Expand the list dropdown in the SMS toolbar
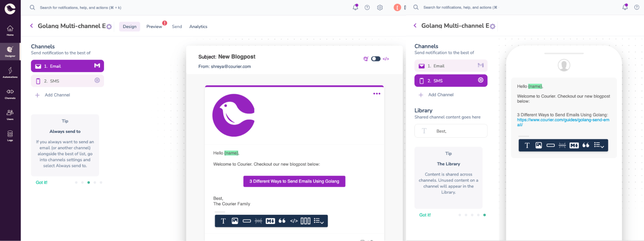The width and height of the screenshot is (644, 241). point(599,145)
